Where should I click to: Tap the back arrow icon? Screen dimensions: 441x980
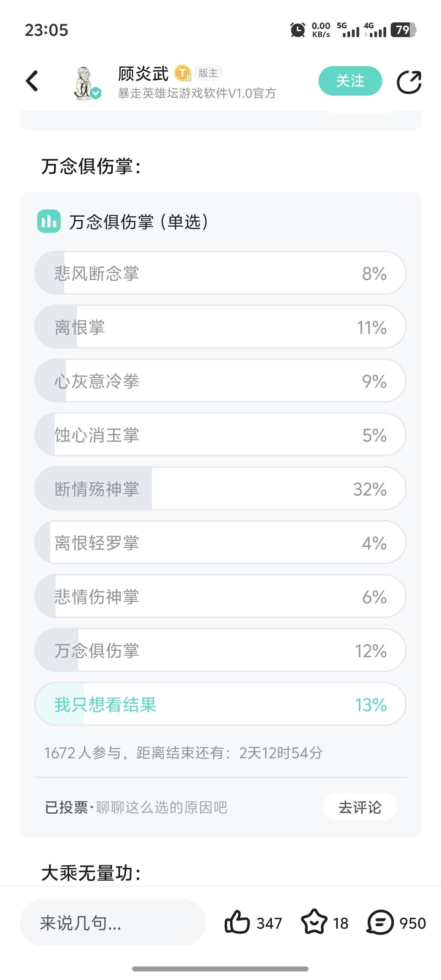(32, 81)
